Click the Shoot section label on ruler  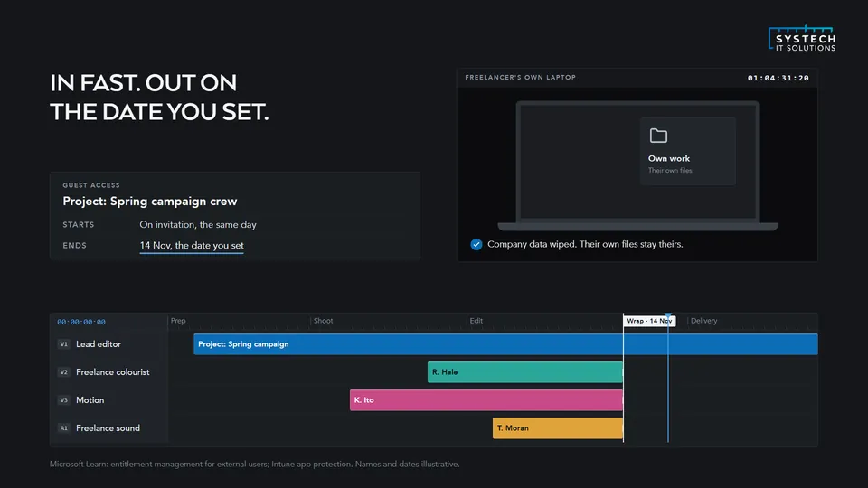(x=324, y=321)
